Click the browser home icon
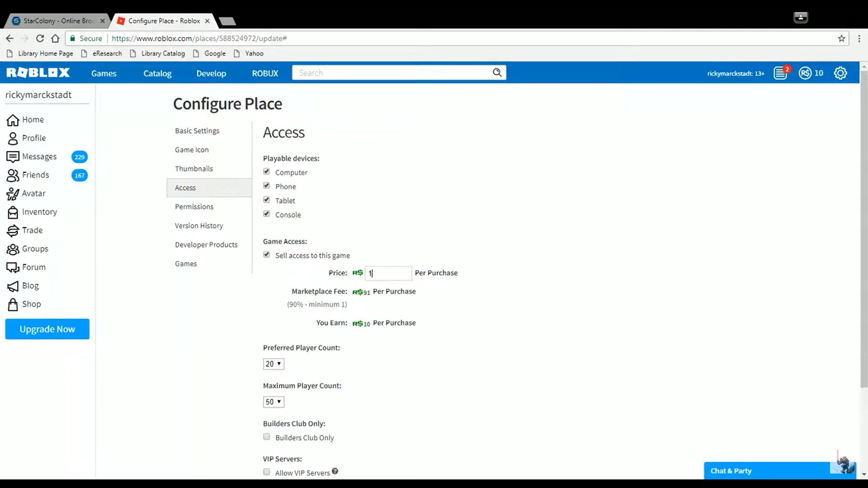The image size is (868, 488). coord(55,38)
